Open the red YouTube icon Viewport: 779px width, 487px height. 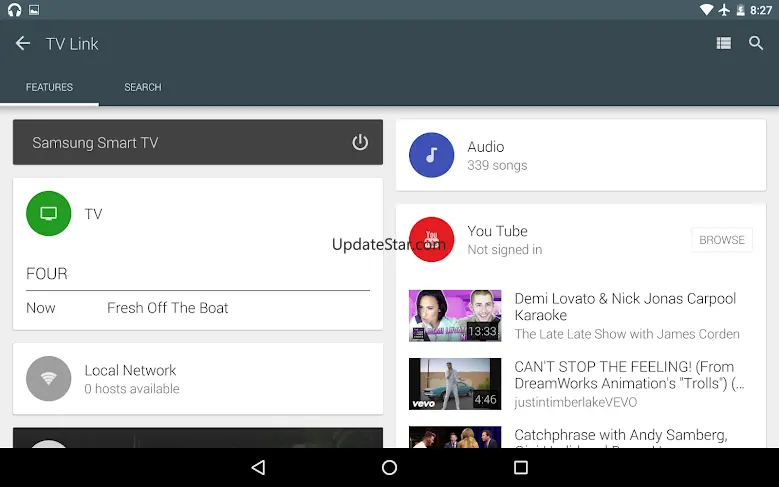pos(431,239)
